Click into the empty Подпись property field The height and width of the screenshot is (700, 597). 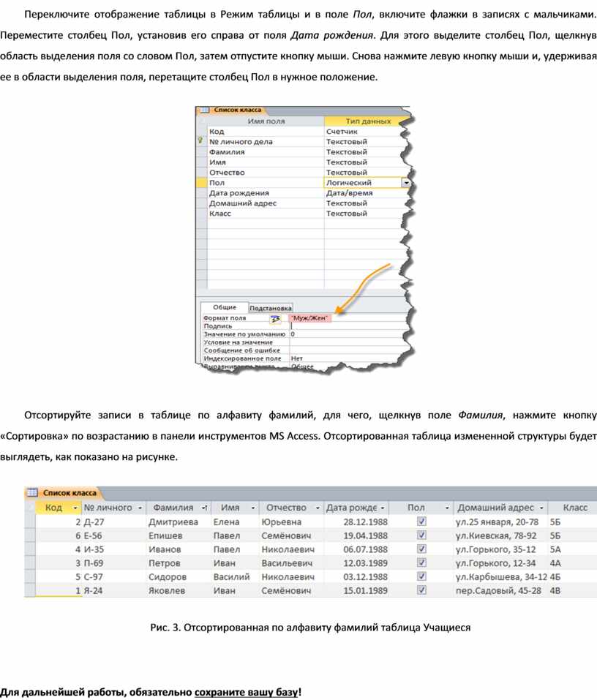(349, 326)
